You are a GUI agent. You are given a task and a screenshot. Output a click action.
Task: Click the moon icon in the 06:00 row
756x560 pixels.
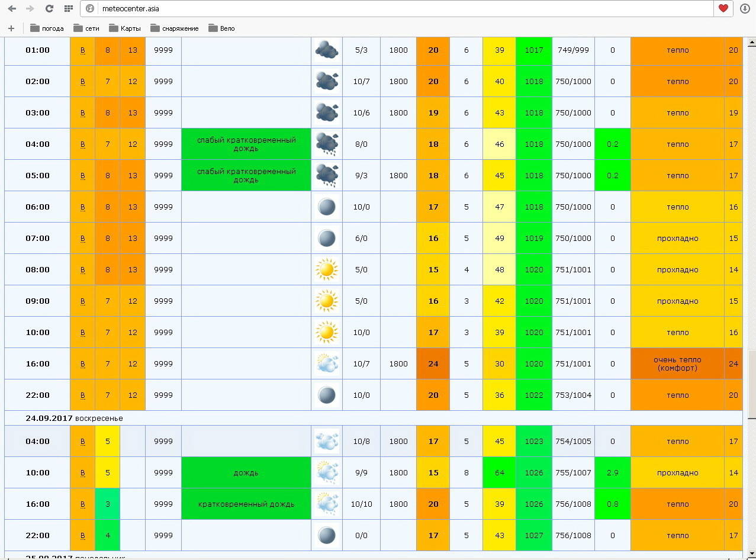coord(327,207)
